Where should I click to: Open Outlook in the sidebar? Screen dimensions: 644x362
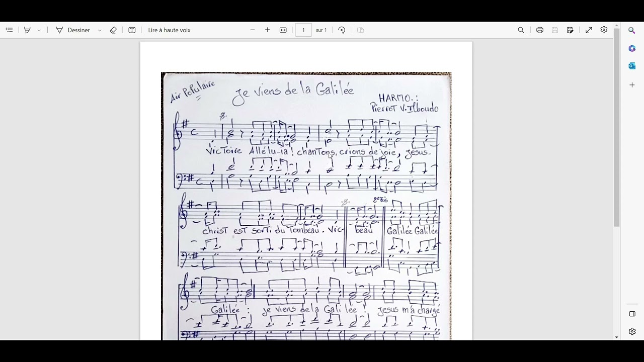click(x=632, y=66)
